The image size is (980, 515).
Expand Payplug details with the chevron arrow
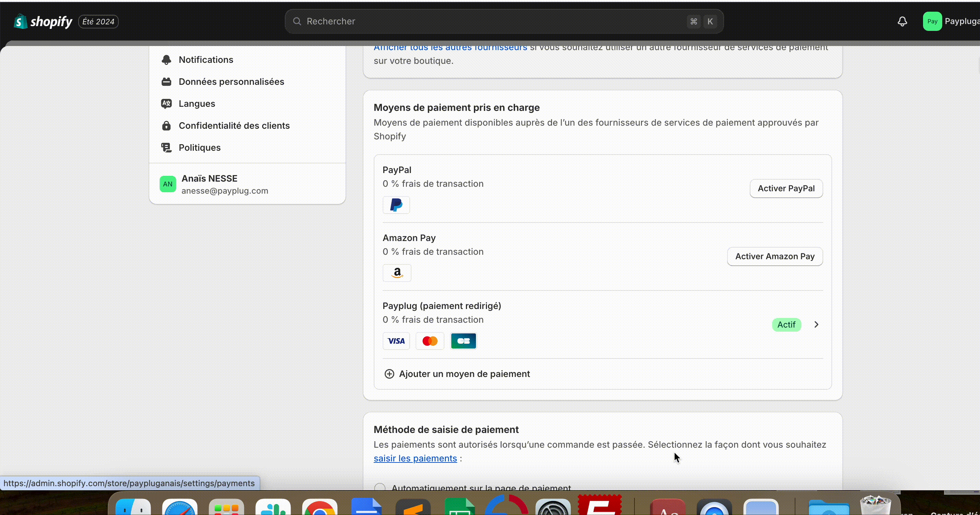(x=816, y=325)
